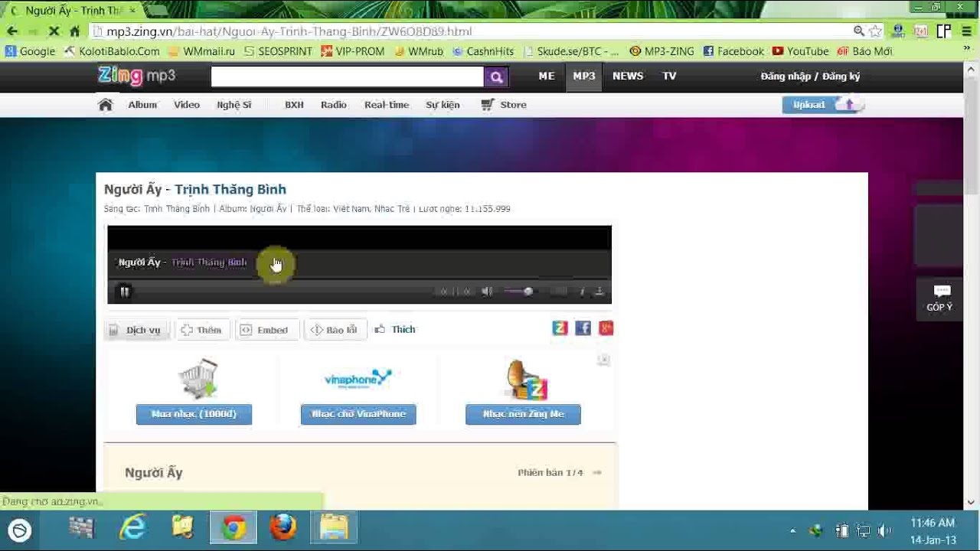Click the Thêm button
980x551 pixels.
[x=201, y=330]
